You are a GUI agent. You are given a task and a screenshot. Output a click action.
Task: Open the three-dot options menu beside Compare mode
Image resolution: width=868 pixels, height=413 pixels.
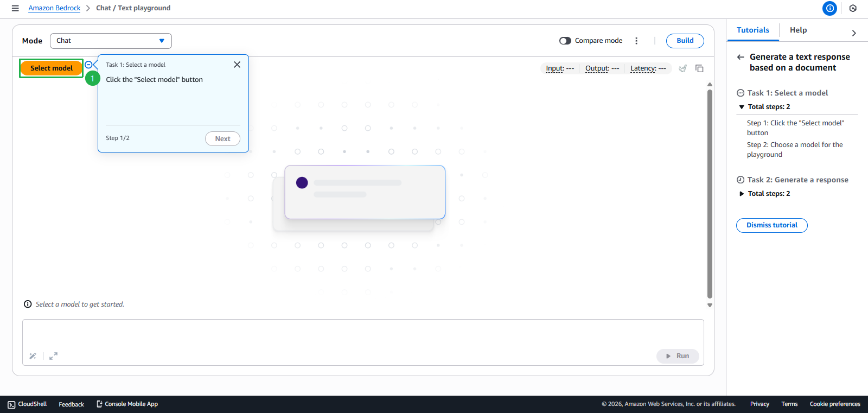(636, 41)
